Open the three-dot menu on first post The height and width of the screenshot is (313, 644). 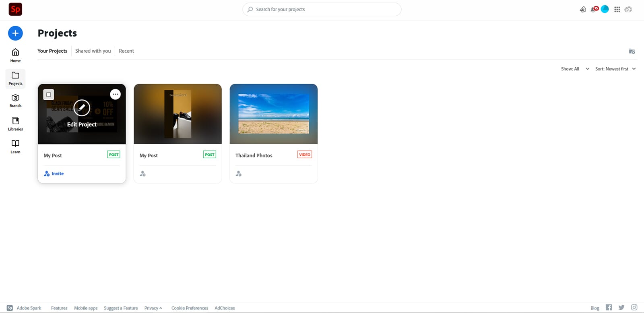click(x=115, y=94)
